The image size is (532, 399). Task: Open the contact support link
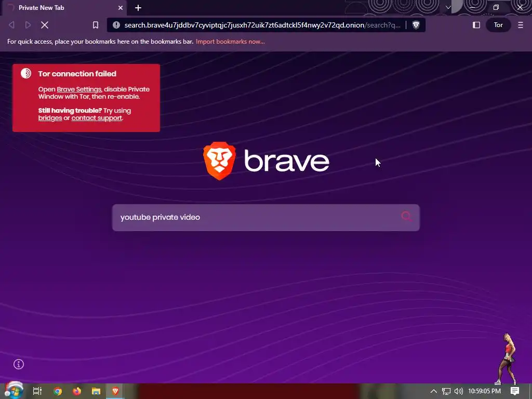(x=97, y=118)
